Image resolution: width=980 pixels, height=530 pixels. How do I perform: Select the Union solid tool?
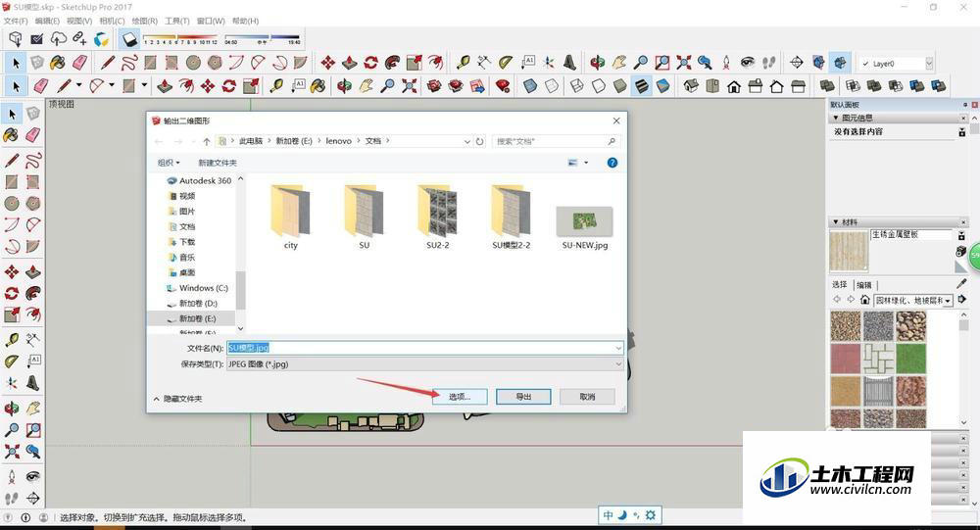(x=874, y=85)
